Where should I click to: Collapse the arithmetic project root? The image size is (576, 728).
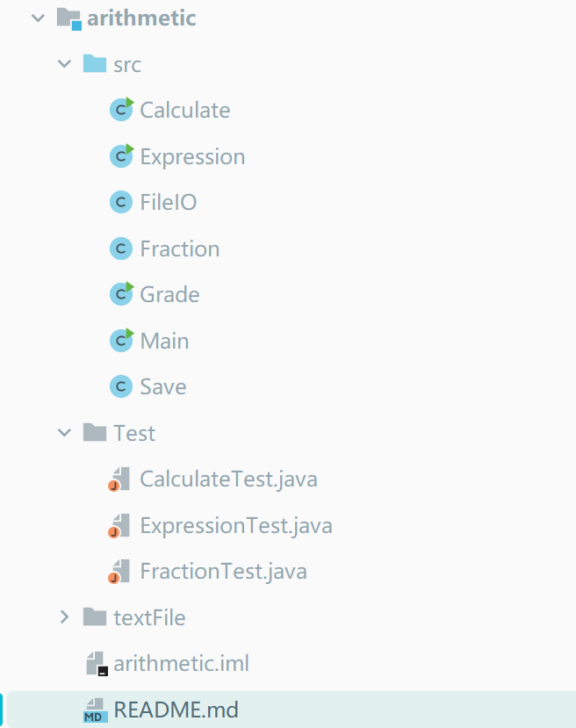click(x=37, y=18)
